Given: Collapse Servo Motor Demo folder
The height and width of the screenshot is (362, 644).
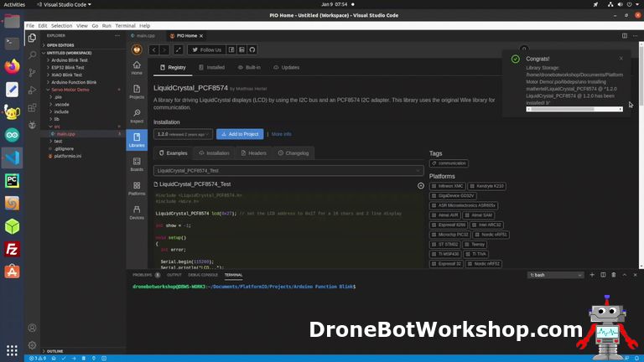Looking at the screenshot, I should (70, 90).
